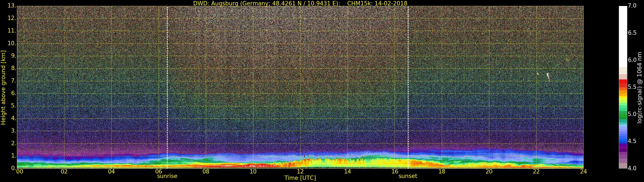The image size is (644, 182).
Task: Click the height axis tick label "10."
Action: click(12, 43)
